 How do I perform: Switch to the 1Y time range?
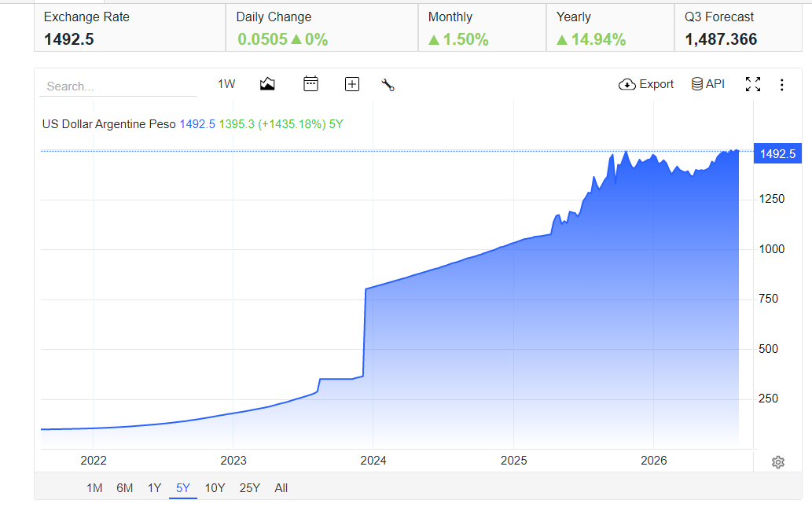[x=154, y=488]
